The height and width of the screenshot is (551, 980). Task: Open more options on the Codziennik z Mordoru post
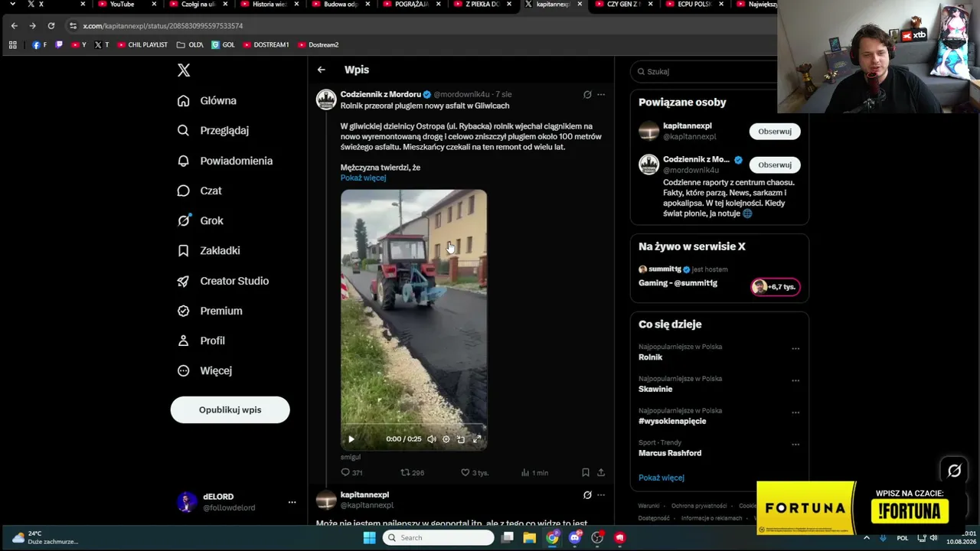point(601,95)
